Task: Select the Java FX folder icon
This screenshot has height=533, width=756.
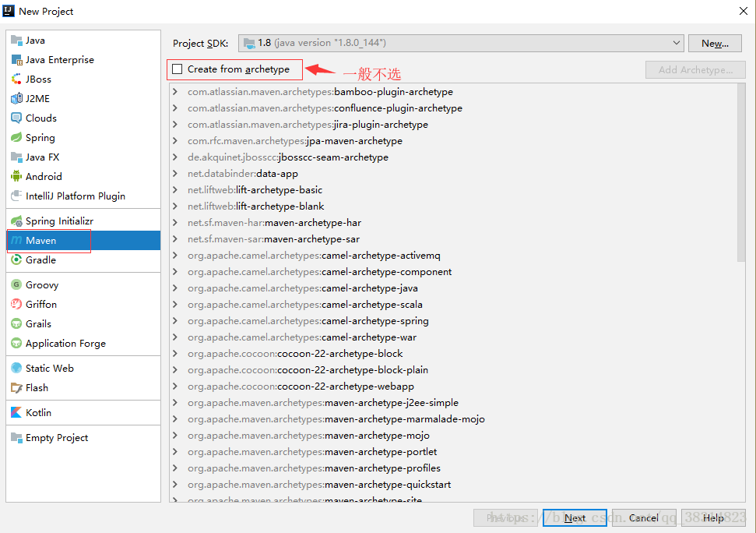Action: 16,157
